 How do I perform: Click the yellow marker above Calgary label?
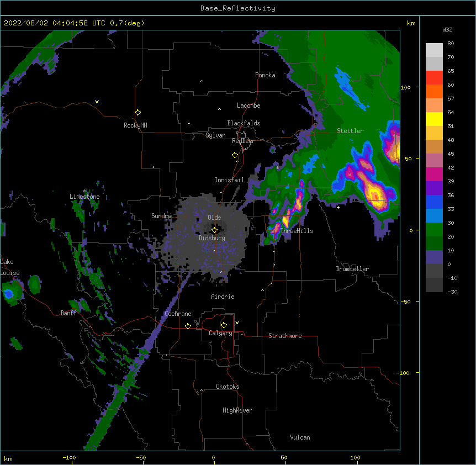click(224, 325)
